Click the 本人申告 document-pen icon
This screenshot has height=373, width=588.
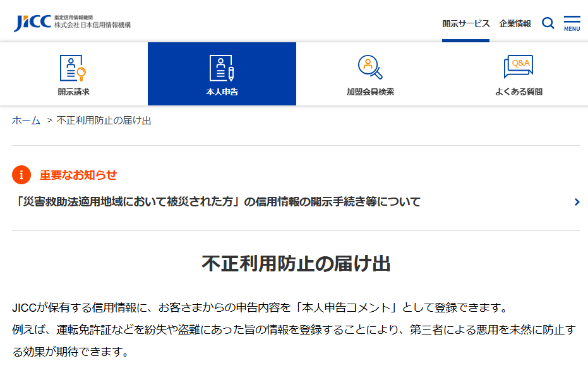(x=222, y=68)
